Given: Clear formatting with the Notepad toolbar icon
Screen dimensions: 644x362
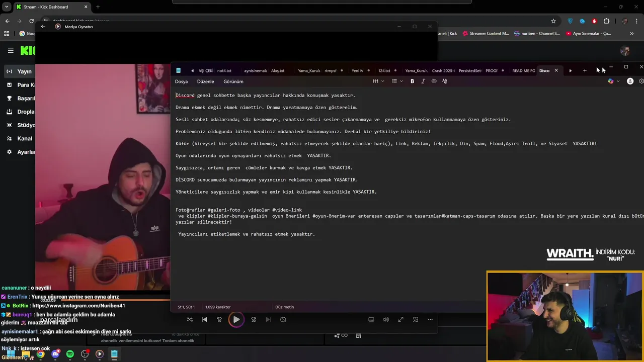Looking at the screenshot, I should tap(445, 81).
